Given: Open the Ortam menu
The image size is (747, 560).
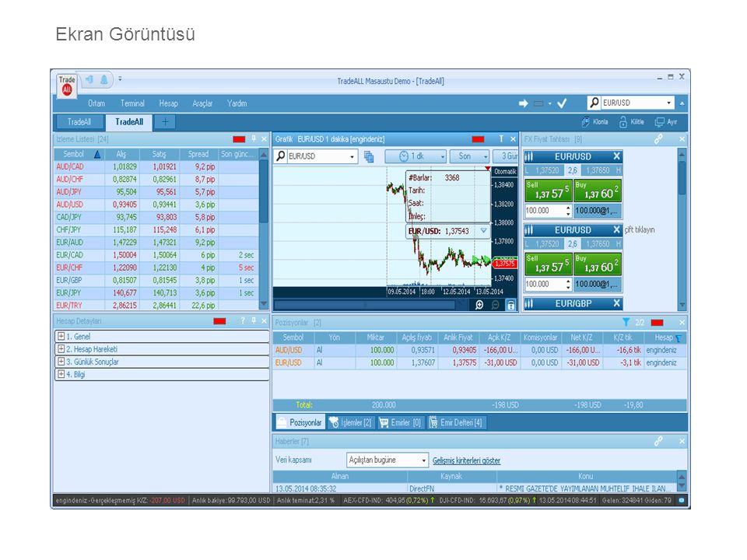Looking at the screenshot, I should click(96, 103).
